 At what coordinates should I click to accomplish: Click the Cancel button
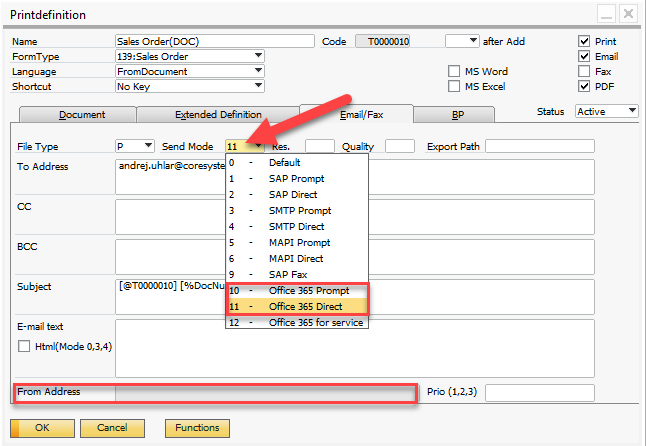point(112,428)
